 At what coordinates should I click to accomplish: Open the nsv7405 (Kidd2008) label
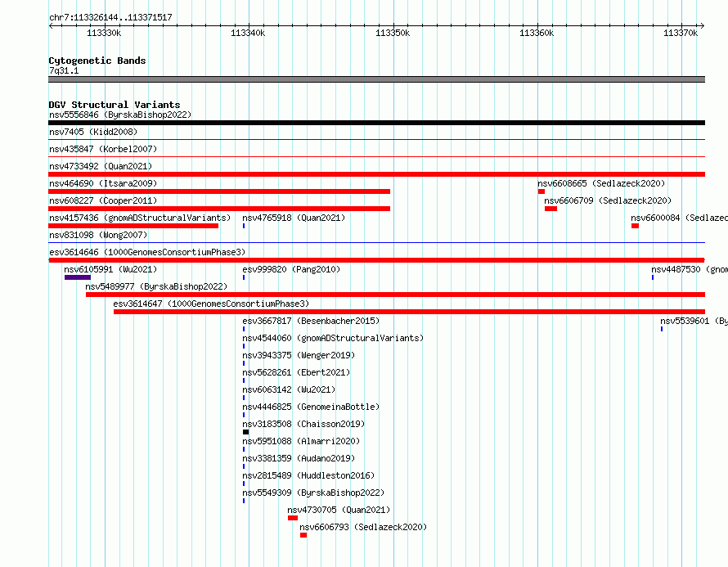point(93,132)
